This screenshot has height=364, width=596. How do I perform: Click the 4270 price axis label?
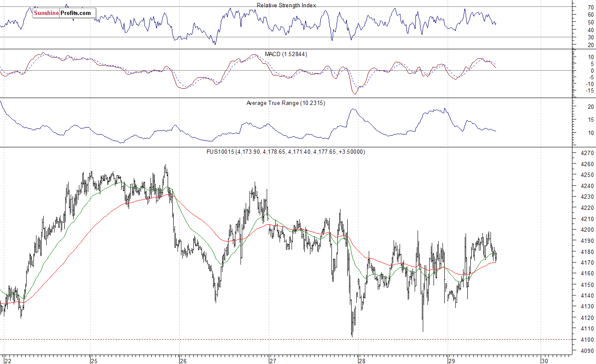click(x=587, y=153)
